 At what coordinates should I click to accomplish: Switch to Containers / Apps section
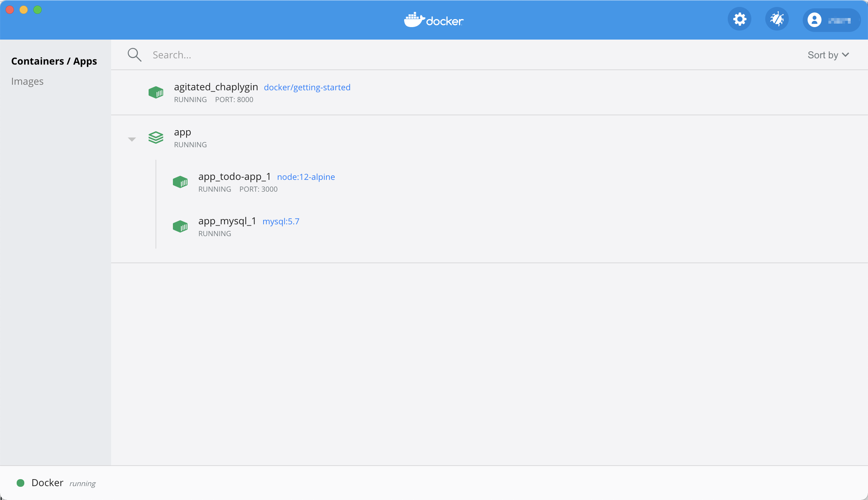pyautogui.click(x=54, y=61)
